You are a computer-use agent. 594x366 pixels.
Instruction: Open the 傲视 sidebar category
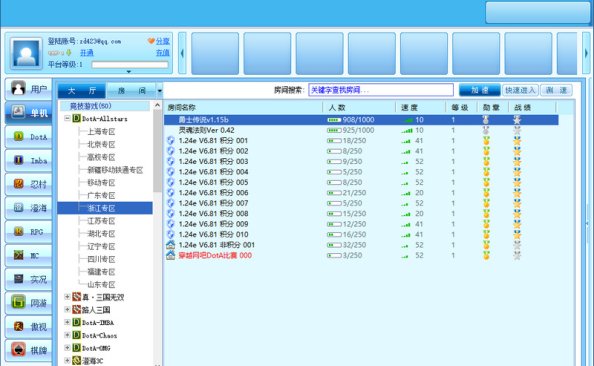point(29,327)
